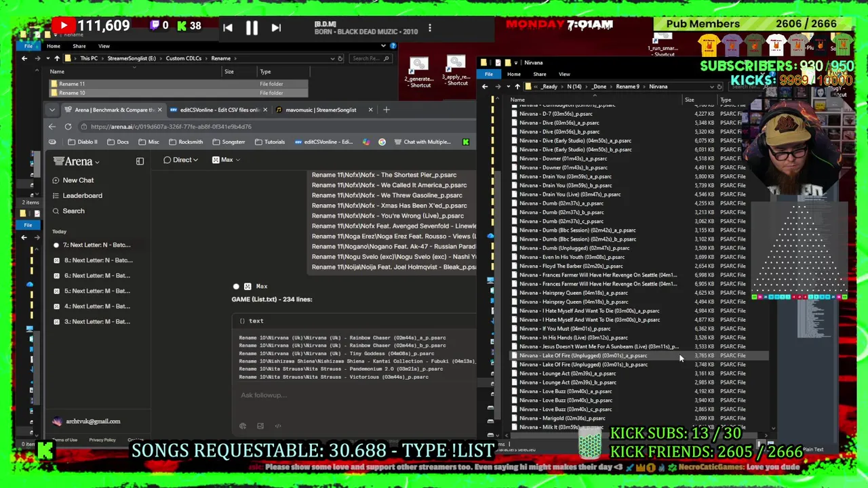
Task: Click the Ask followup input field
Action: tap(353, 395)
